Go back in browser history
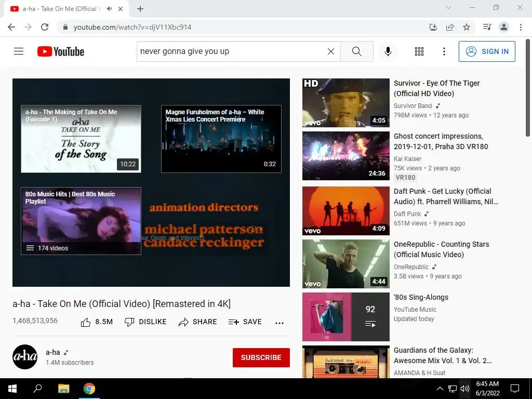 (11, 27)
